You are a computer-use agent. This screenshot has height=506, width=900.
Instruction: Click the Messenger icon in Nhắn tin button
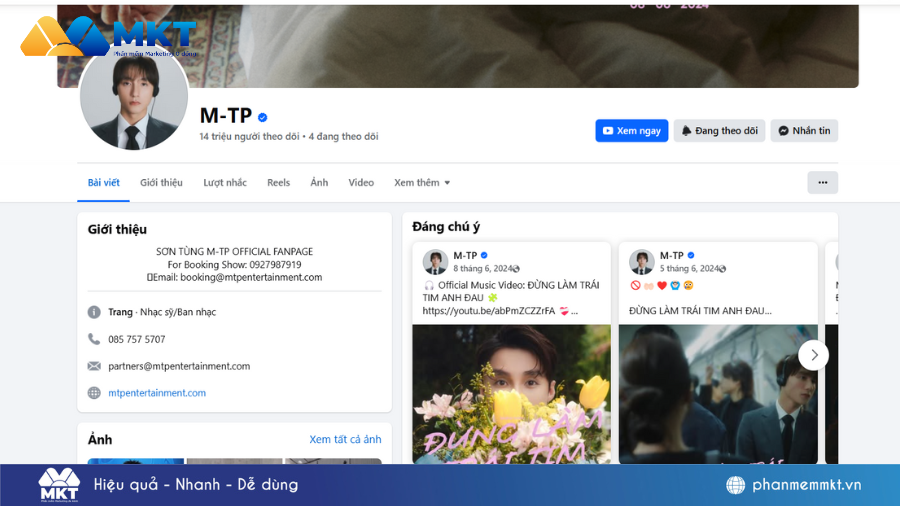click(x=783, y=131)
